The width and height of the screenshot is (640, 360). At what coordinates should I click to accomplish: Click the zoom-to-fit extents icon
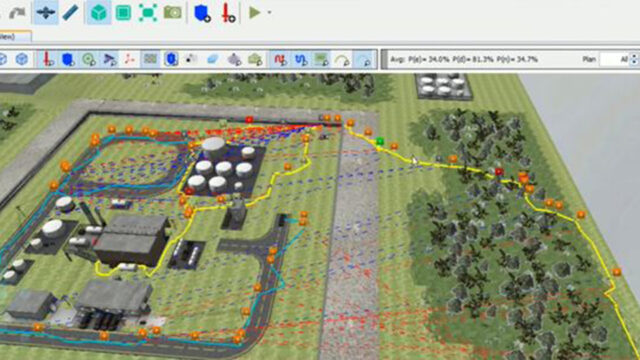point(148,13)
